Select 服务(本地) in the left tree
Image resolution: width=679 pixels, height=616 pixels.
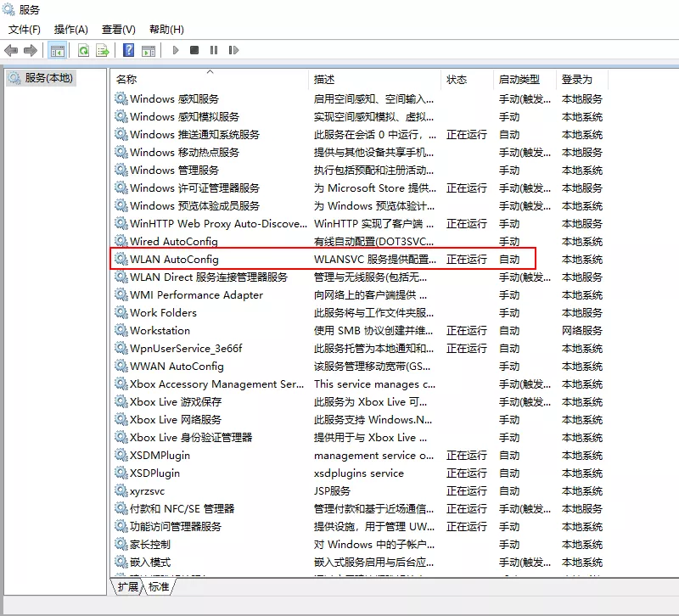coord(41,78)
